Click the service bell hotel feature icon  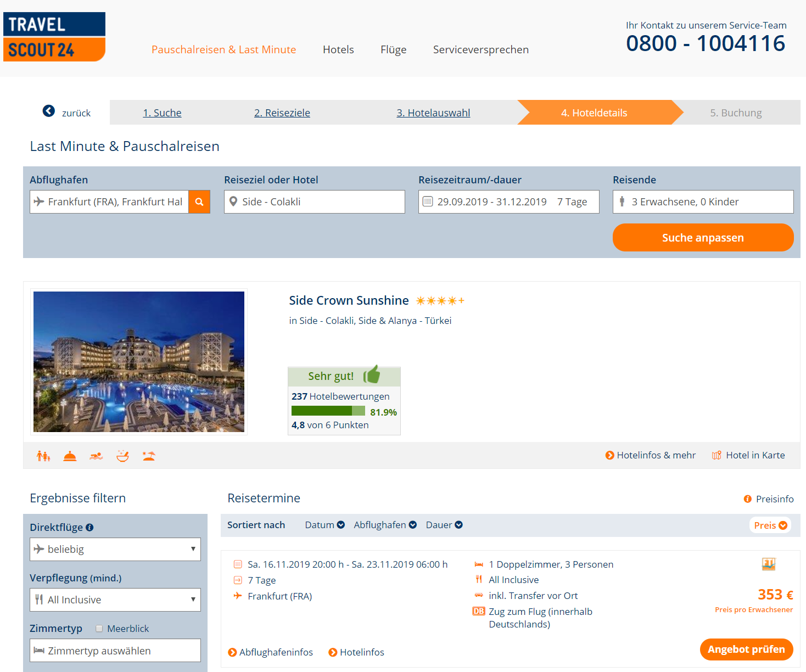70,456
